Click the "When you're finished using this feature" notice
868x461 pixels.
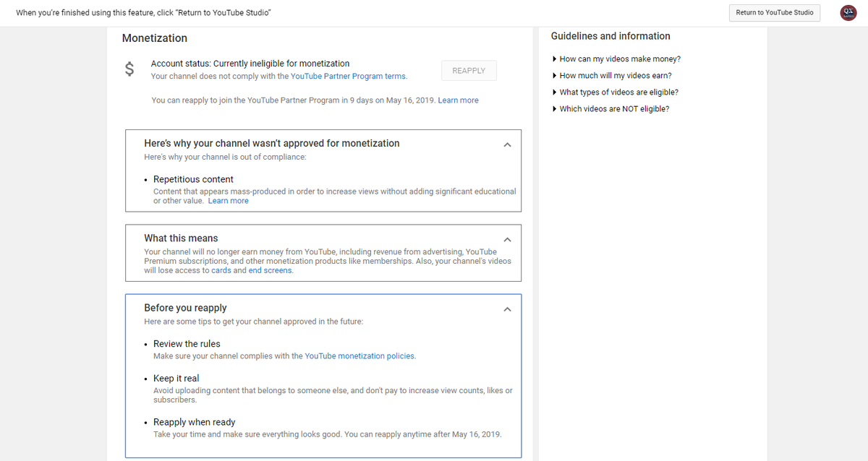click(144, 13)
